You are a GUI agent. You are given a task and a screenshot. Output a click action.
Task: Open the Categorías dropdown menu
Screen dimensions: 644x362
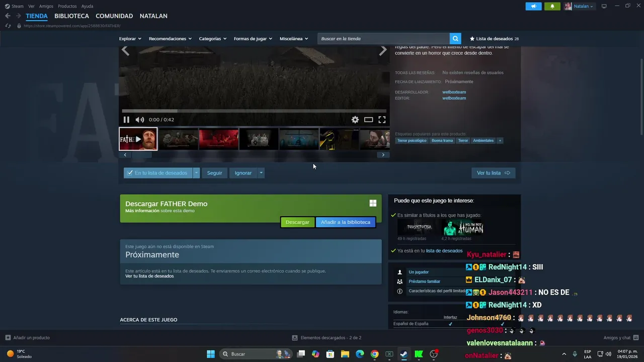[212, 39]
